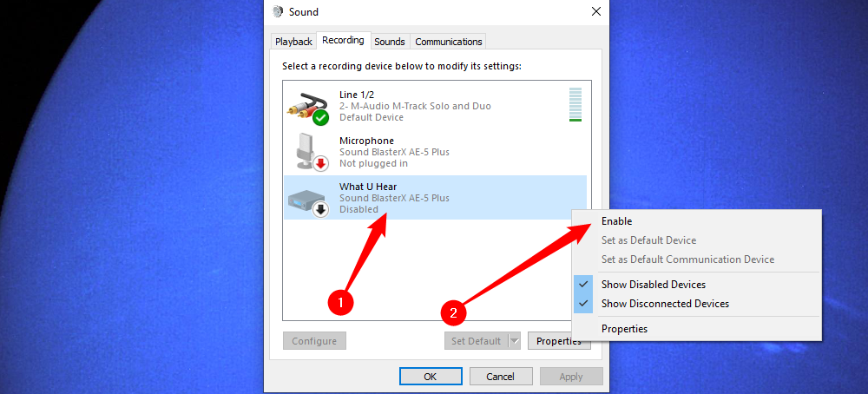This screenshot has height=394, width=868.
Task: Click the Line 1/2 RCA cable icon
Action: pos(307,106)
